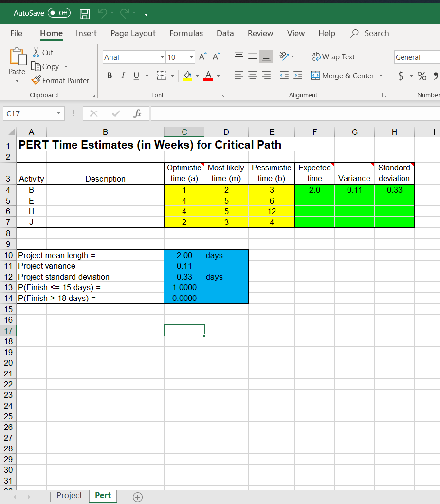The width and height of the screenshot is (440, 504).
Task: Toggle bold formatting
Action: click(x=109, y=76)
